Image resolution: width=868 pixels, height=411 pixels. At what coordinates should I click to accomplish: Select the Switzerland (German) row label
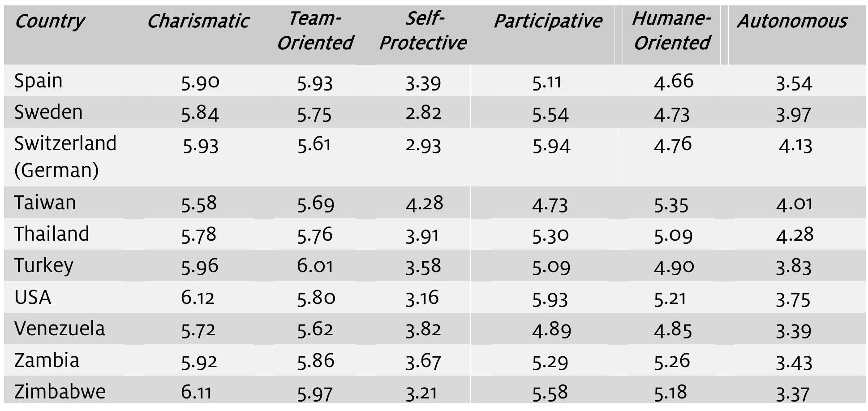[65, 156]
